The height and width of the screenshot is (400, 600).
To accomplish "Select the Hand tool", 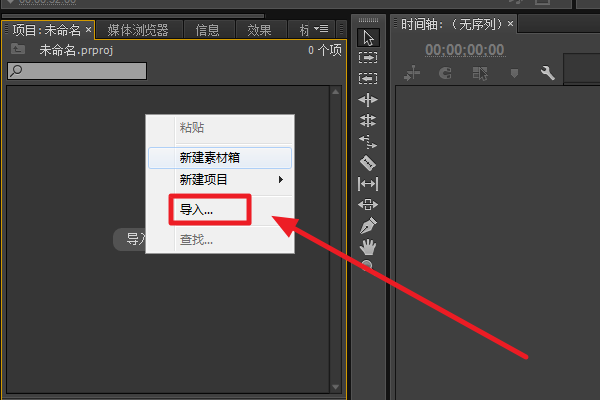I will point(368,247).
